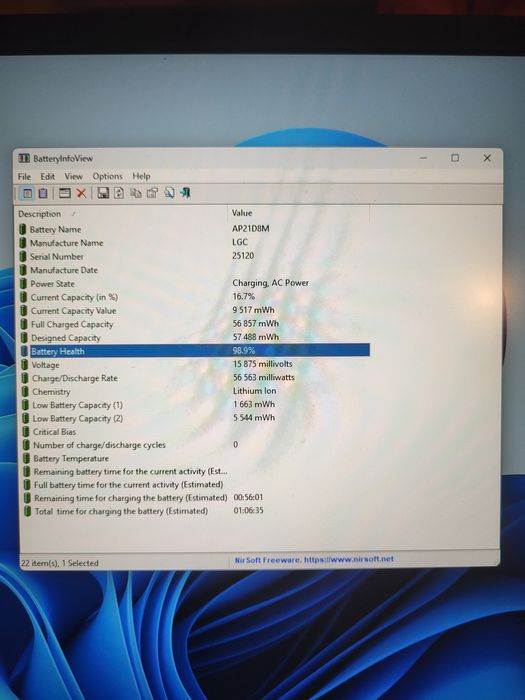The width and height of the screenshot is (525, 700).
Task: Select Total time for charging the battery row
Action: tap(197, 511)
